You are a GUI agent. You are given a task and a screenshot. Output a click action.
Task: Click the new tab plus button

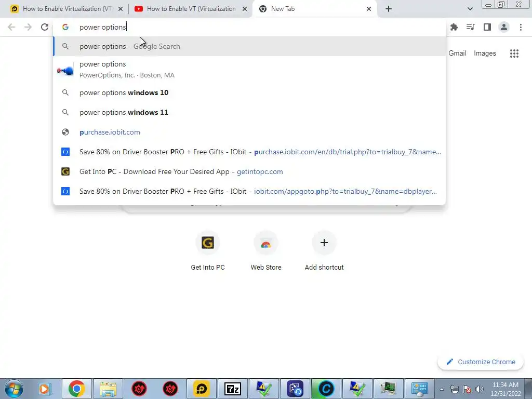[x=389, y=9]
